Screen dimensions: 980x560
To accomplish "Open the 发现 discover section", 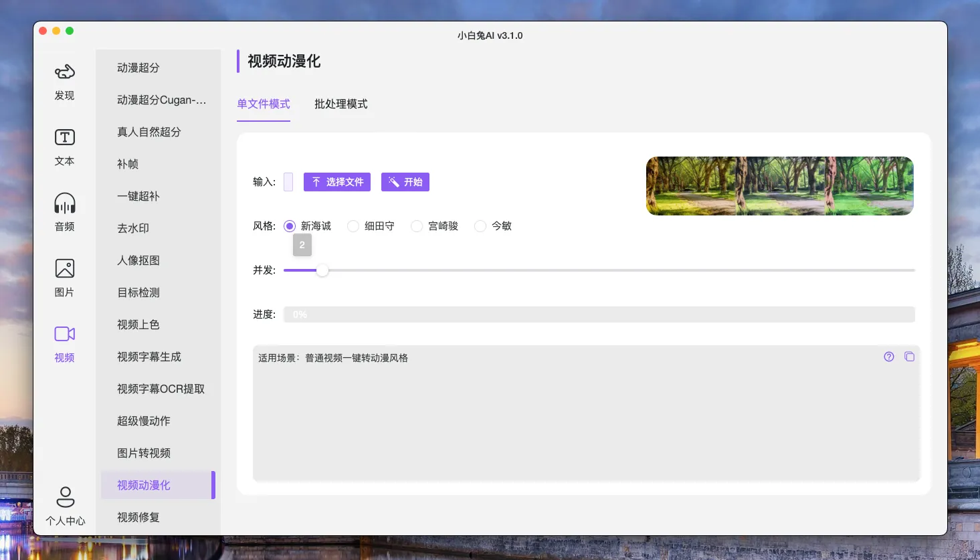I will (x=64, y=82).
